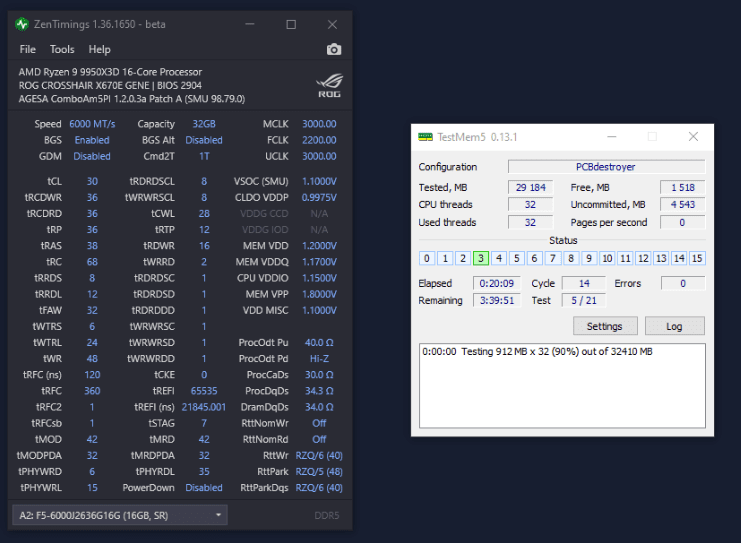Image resolution: width=741 pixels, height=543 pixels.
Task: Click the PCBdestroyer configuration field
Action: coord(606,167)
